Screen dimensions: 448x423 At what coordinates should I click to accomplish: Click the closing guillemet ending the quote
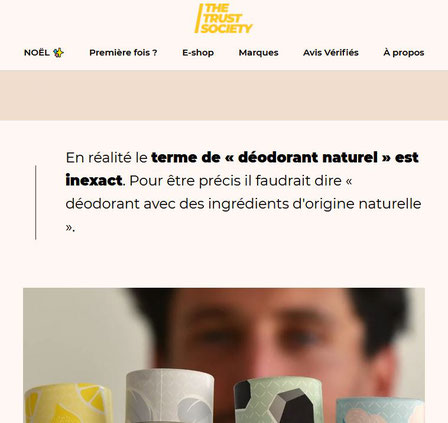coord(69,228)
